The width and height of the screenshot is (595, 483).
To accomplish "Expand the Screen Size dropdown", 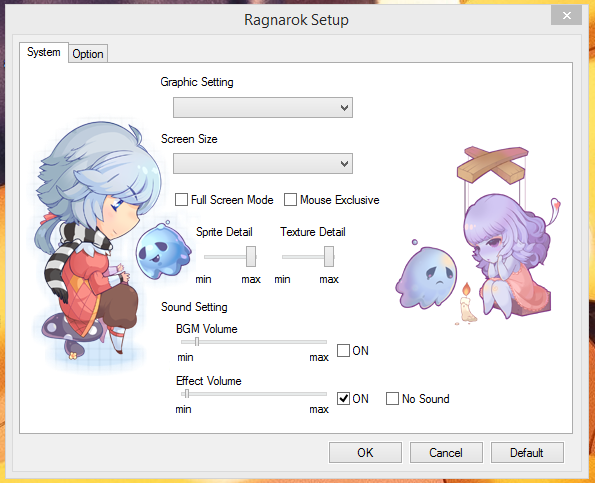I will tap(263, 164).
